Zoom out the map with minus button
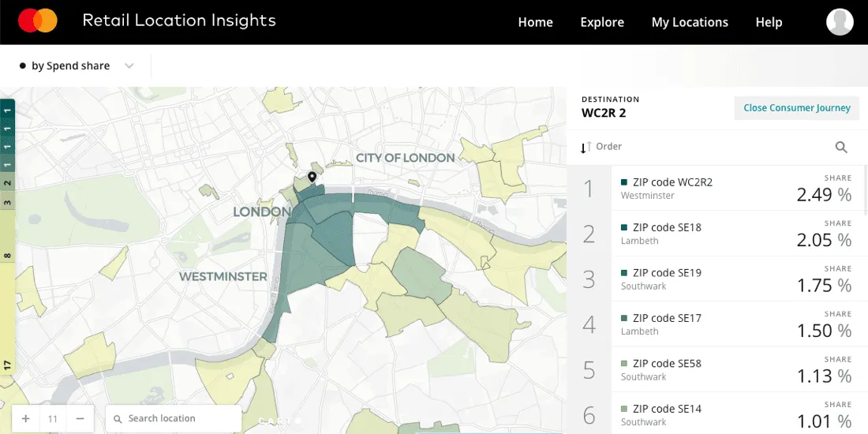 (x=80, y=418)
